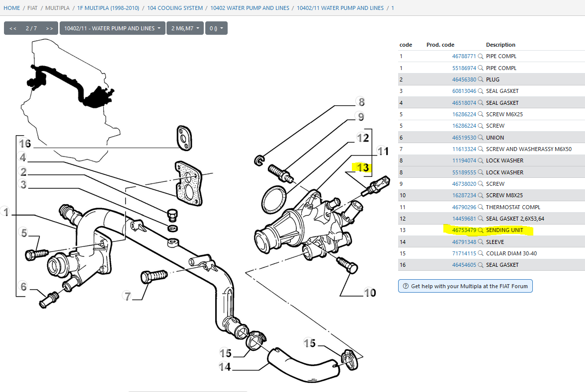Image resolution: width=585 pixels, height=392 pixels.
Task: Expand the 2 M6,M7 variant dropdown
Action: [x=185, y=28]
